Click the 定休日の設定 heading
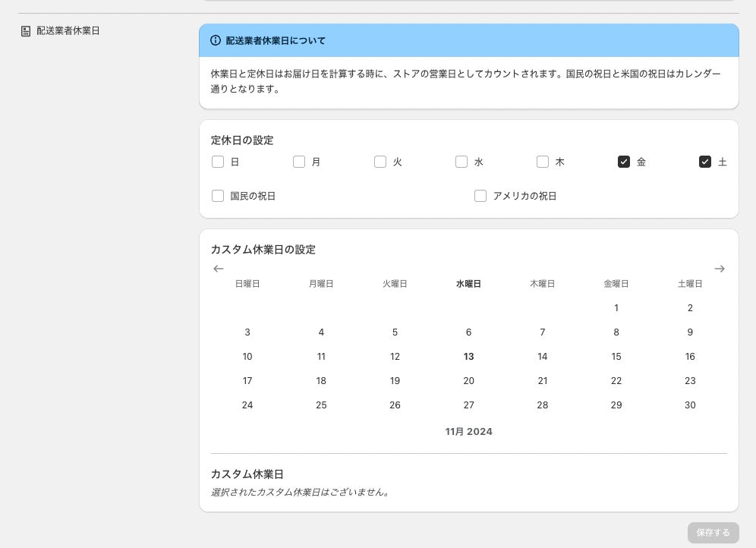Viewport: 756px width, 548px height. pos(242,140)
